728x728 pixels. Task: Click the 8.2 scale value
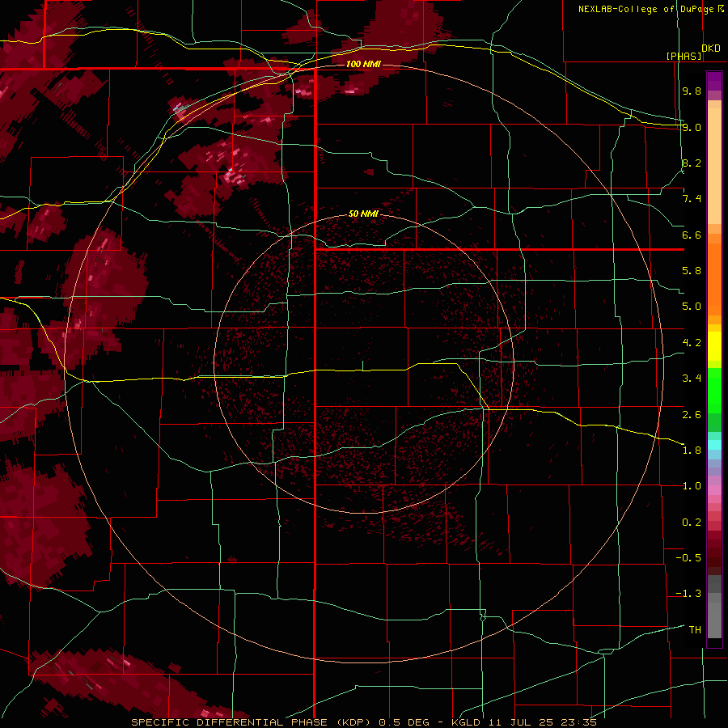pos(692,163)
